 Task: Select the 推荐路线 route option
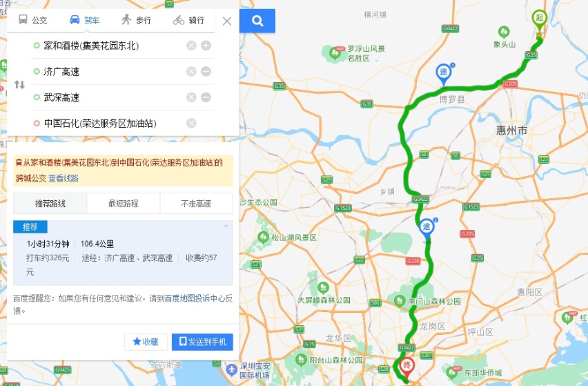[50, 204]
